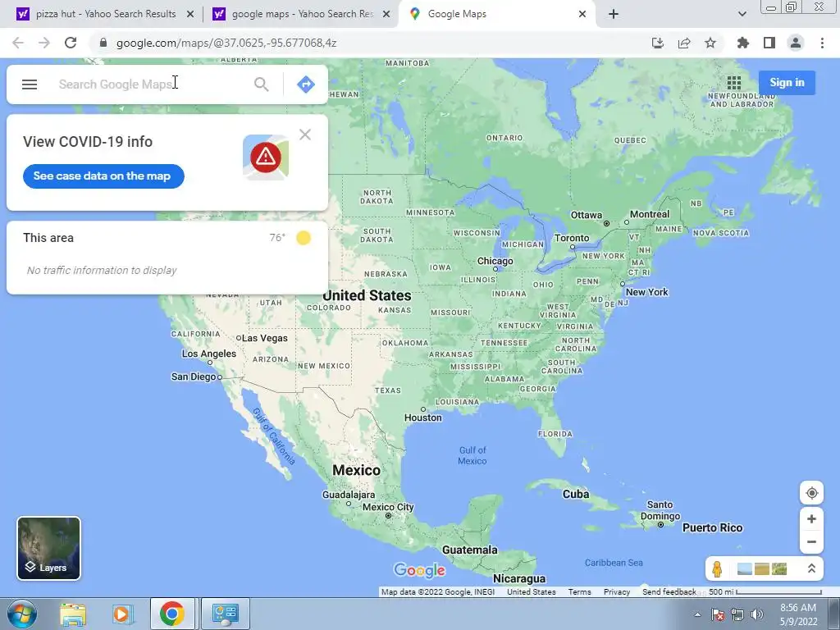Open the network tray icon
This screenshot has width=840, height=630.
[737, 614]
